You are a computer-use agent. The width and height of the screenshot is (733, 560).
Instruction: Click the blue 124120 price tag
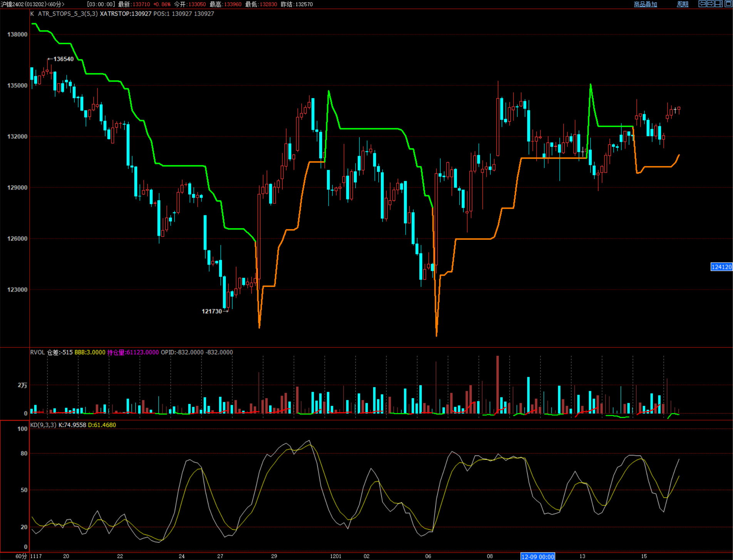tap(721, 267)
